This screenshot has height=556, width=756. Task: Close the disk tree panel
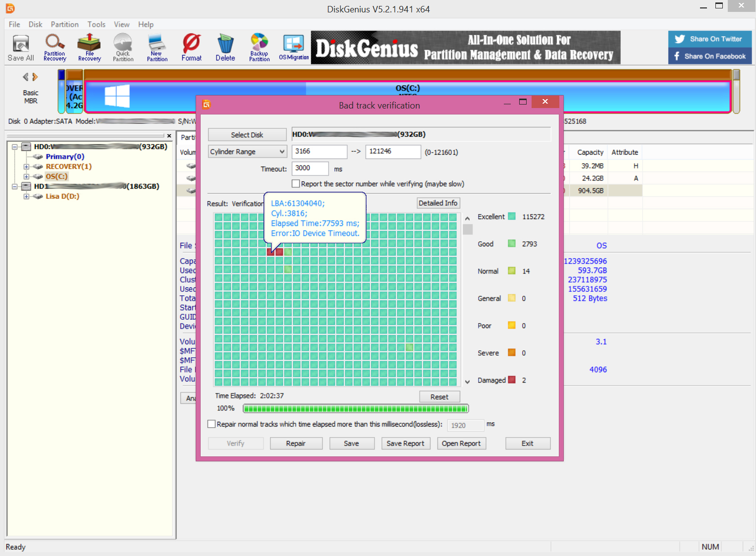[x=169, y=136]
